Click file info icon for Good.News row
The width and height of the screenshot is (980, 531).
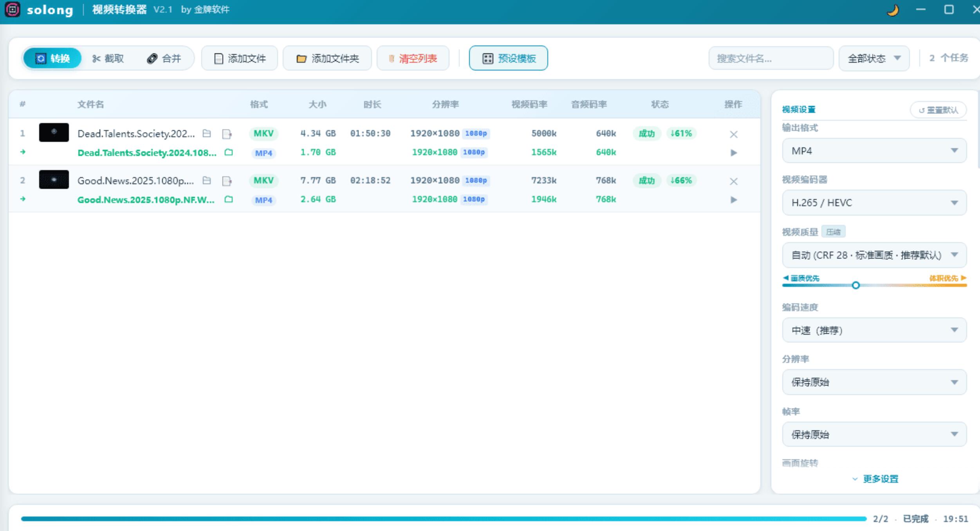[x=227, y=181]
